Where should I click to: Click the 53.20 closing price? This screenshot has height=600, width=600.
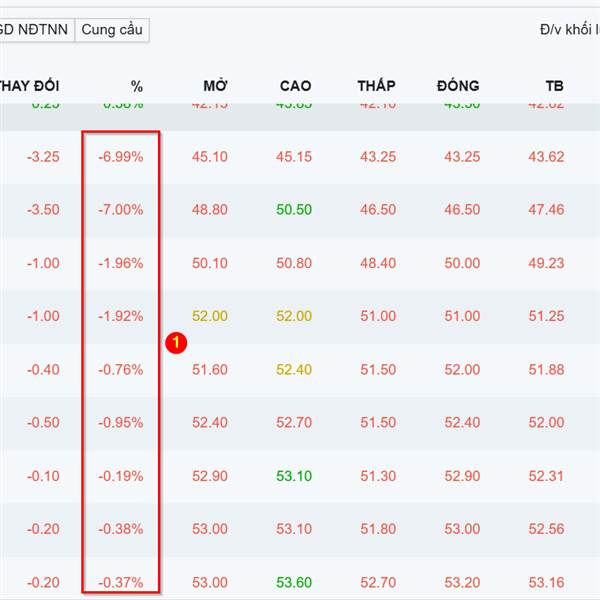coord(462,583)
